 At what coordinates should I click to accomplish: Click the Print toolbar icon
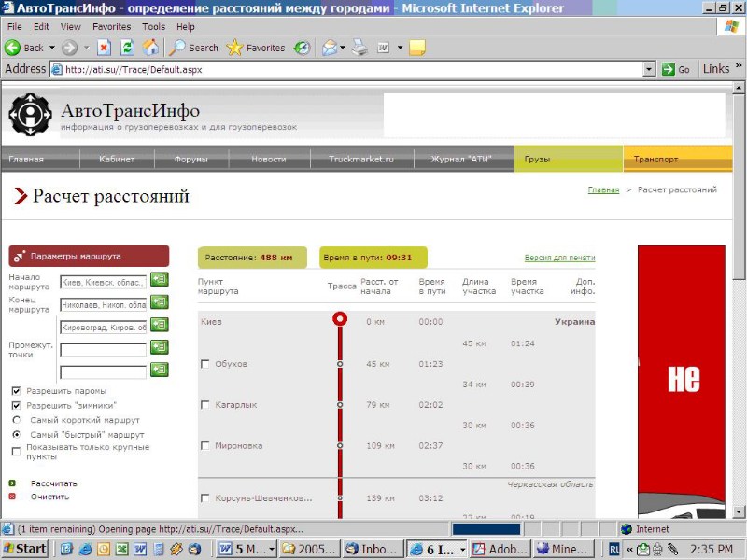point(359,48)
